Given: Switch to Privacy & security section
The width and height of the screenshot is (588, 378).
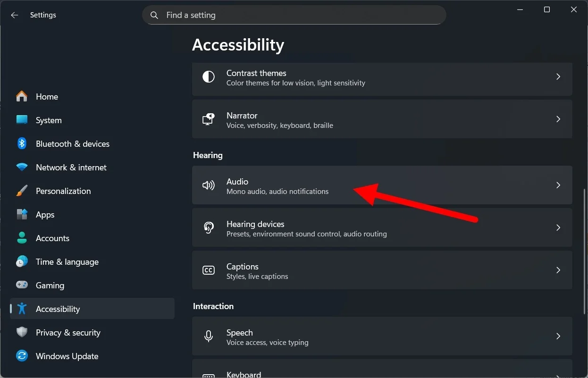Looking at the screenshot, I should 68,332.
